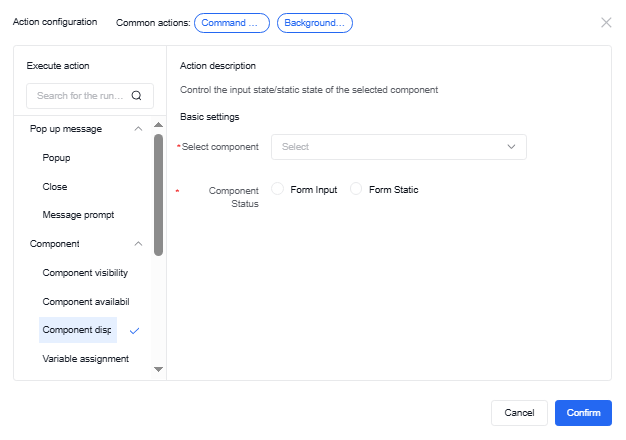This screenshot has width=626, height=440.
Task: Select Variable assignment action
Action: point(85,359)
